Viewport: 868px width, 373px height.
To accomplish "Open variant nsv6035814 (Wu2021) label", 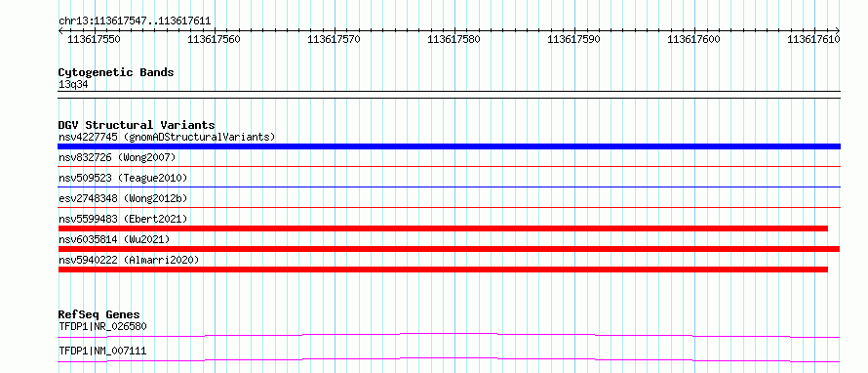I will [114, 239].
